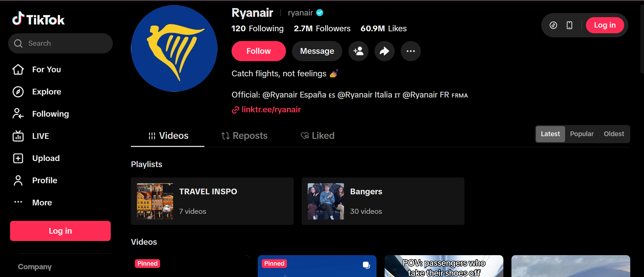Click the verified badge next to ryanair
This screenshot has width=644, height=277.
(320, 13)
